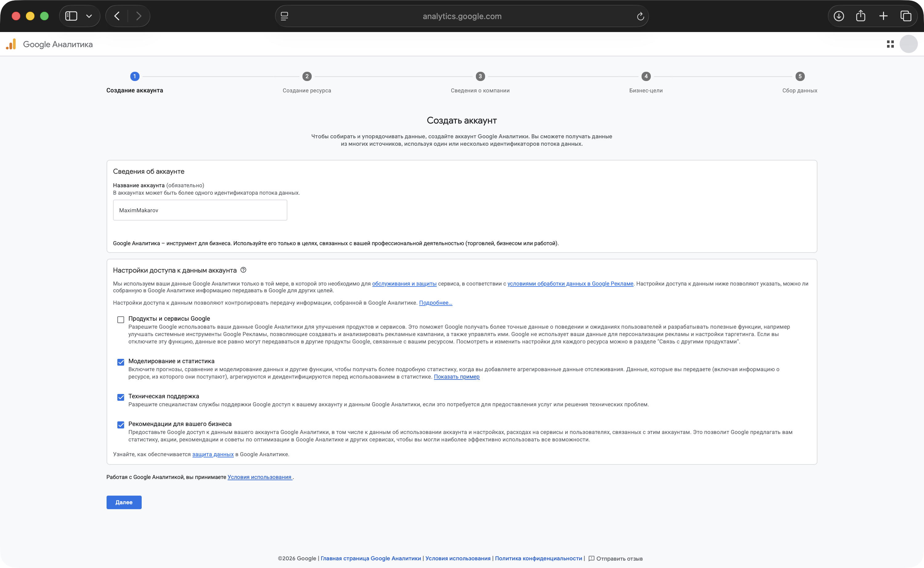
Task: Uncheck Рекомендации для вашего бизнеса checkbox
Action: 120,424
